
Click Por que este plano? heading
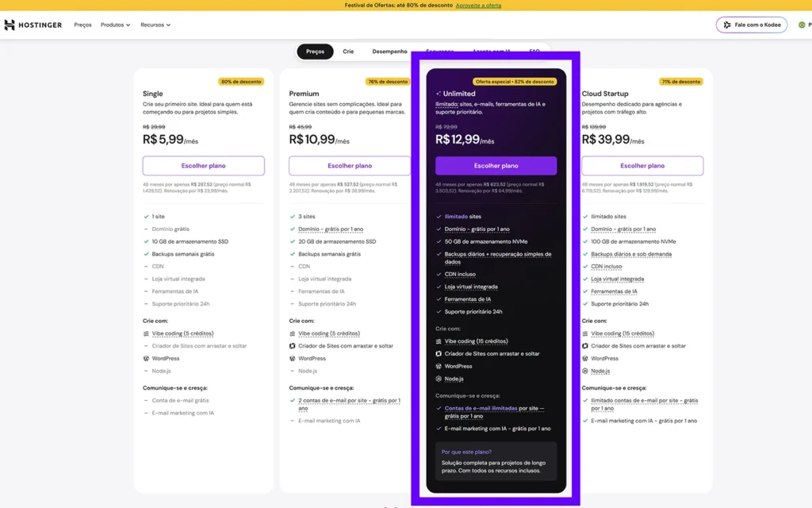click(x=466, y=452)
